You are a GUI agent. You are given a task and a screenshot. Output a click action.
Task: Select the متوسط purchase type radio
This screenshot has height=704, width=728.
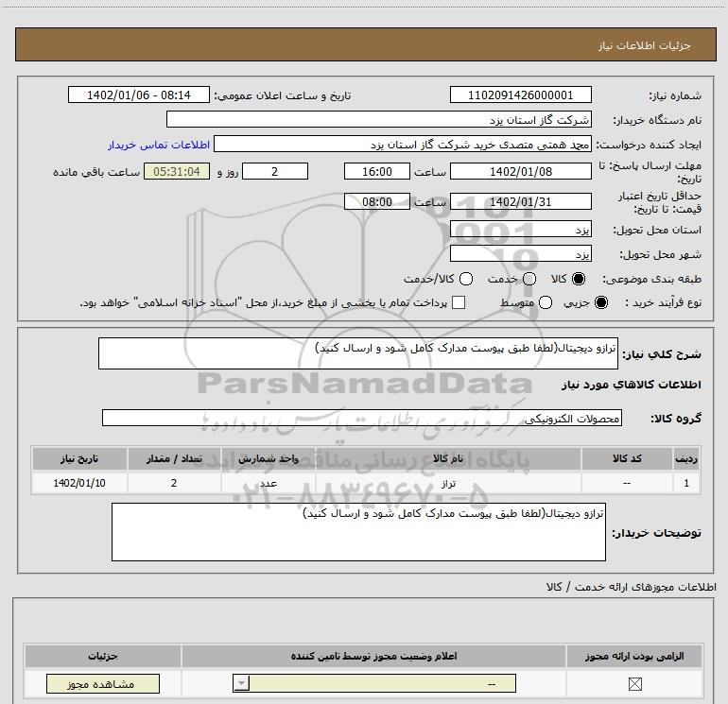pyautogui.click(x=546, y=302)
